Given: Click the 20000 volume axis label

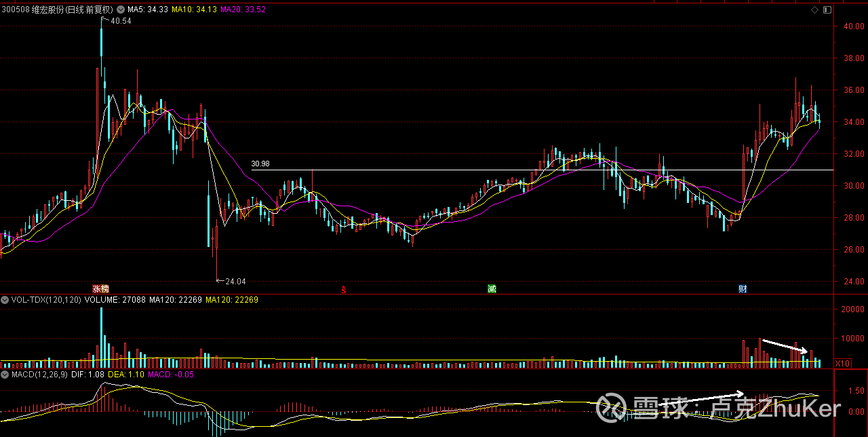Looking at the screenshot, I should 853,309.
